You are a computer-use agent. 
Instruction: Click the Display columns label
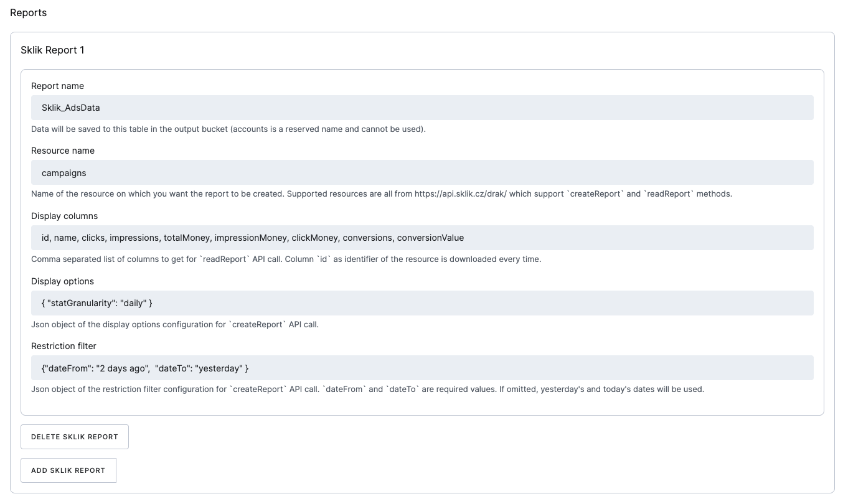click(x=64, y=216)
